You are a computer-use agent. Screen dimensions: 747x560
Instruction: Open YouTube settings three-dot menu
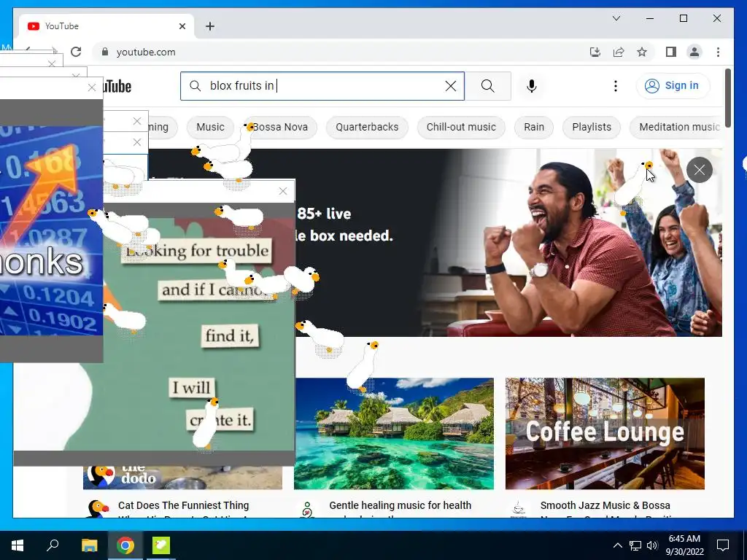(615, 86)
